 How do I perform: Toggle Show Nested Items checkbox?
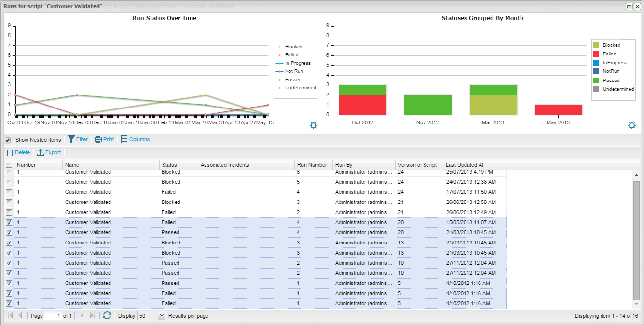click(x=8, y=140)
